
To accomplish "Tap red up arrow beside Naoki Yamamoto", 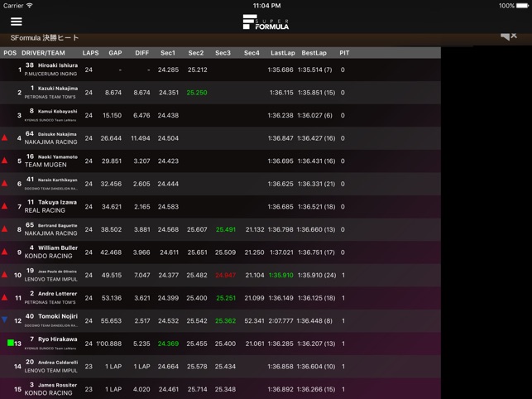I will coord(4,161).
